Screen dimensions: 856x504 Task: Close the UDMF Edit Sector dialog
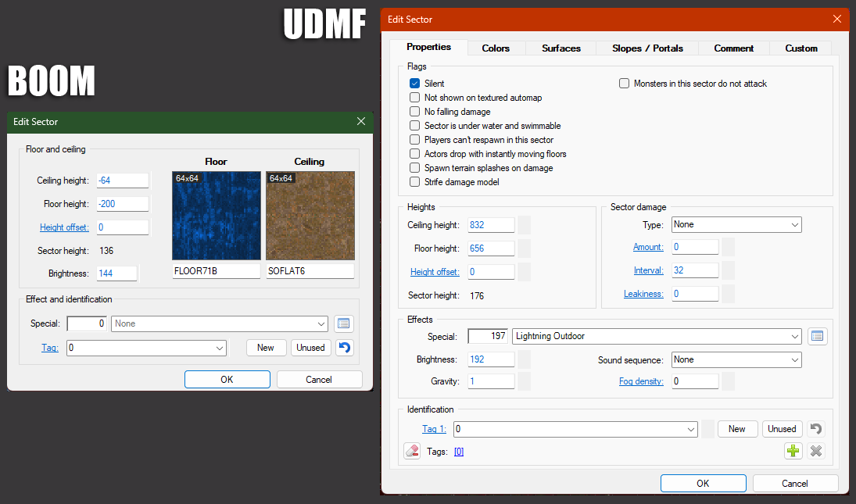[x=837, y=20]
